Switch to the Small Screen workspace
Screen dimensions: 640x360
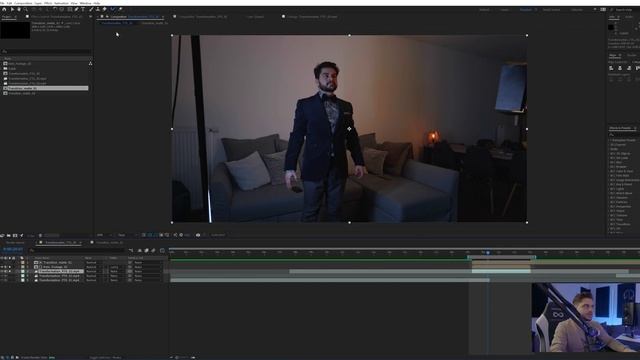(551, 10)
